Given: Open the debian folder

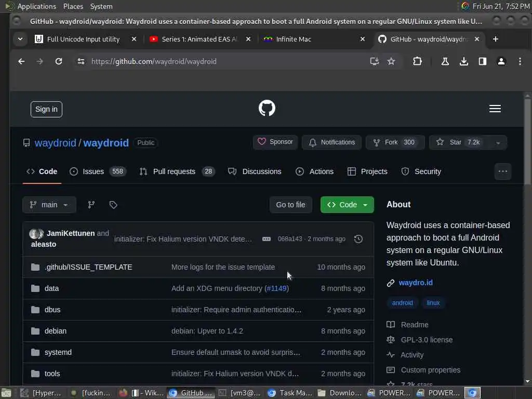Looking at the screenshot, I should [x=55, y=331].
